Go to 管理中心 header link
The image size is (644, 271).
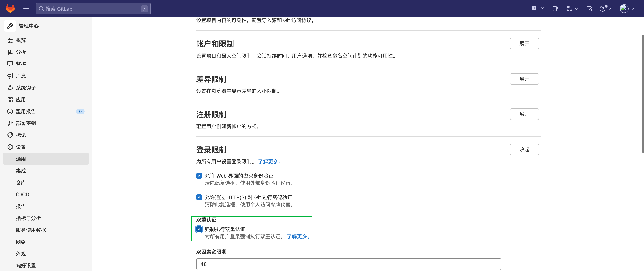(x=29, y=26)
